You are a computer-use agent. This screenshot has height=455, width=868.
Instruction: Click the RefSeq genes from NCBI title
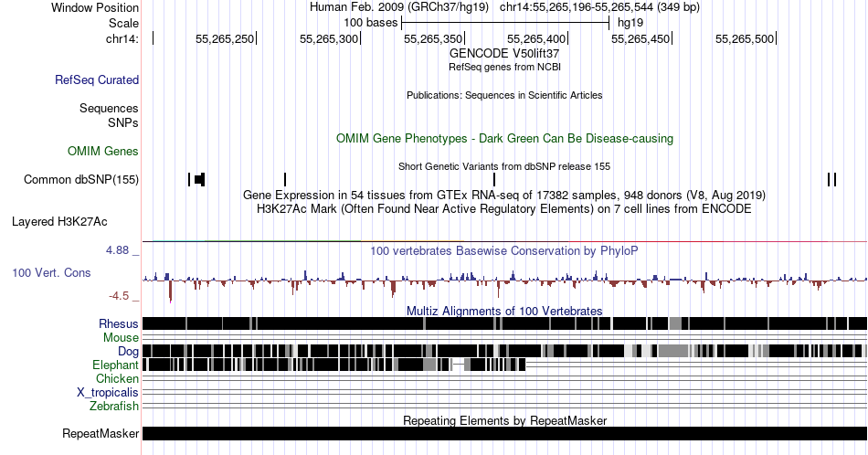click(504, 67)
